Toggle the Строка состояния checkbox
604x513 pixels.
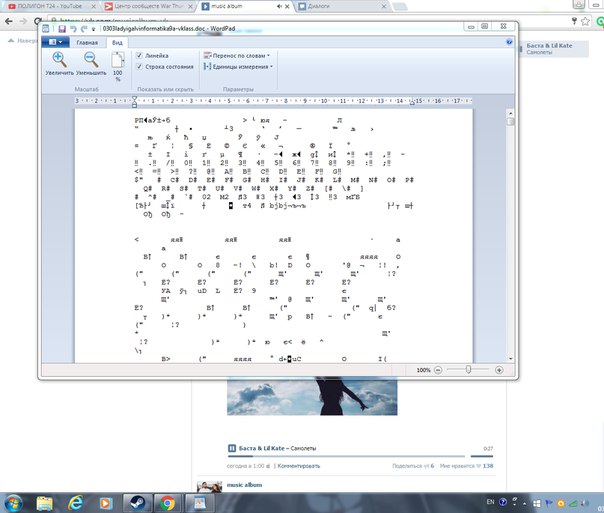click(139, 66)
